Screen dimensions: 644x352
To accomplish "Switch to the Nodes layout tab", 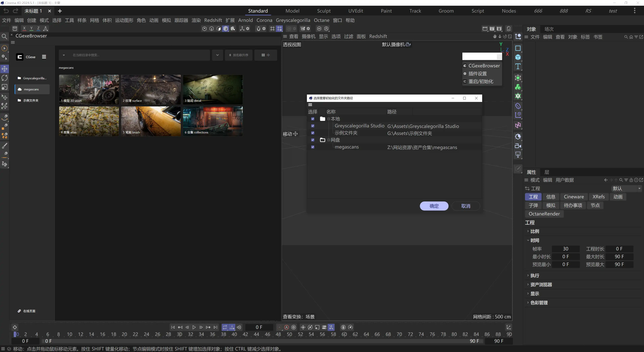I will (508, 11).
